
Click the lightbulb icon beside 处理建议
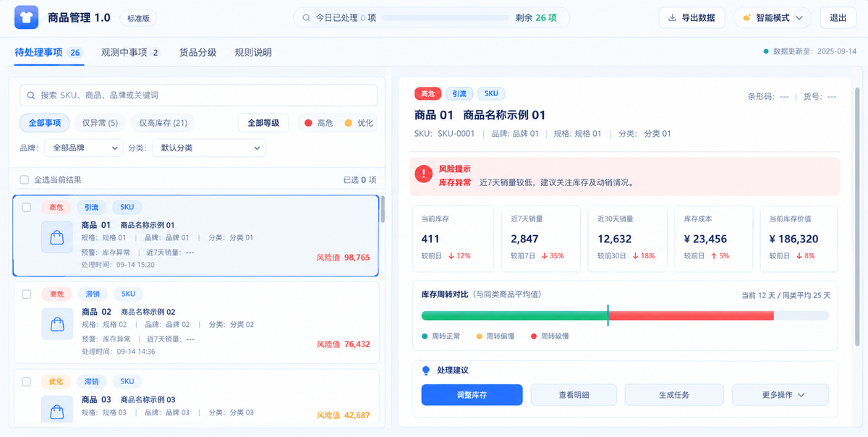click(426, 370)
